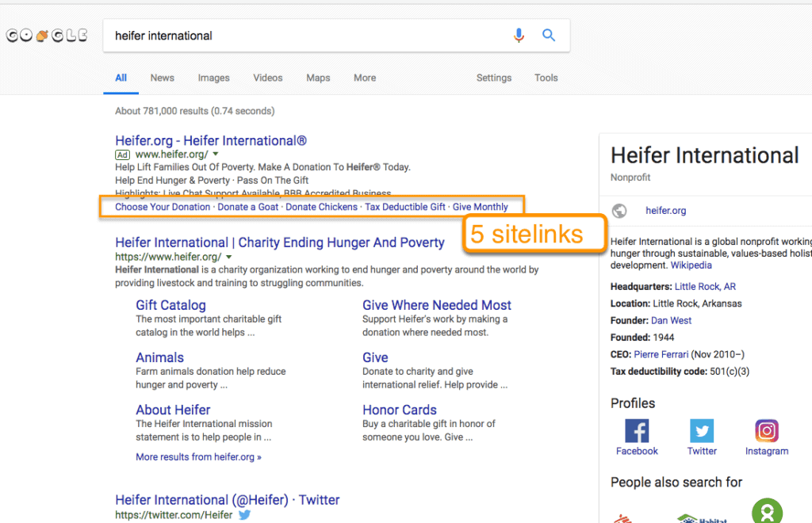Screen dimensions: 812x523
Task: Open the More search menu
Action: click(x=365, y=78)
